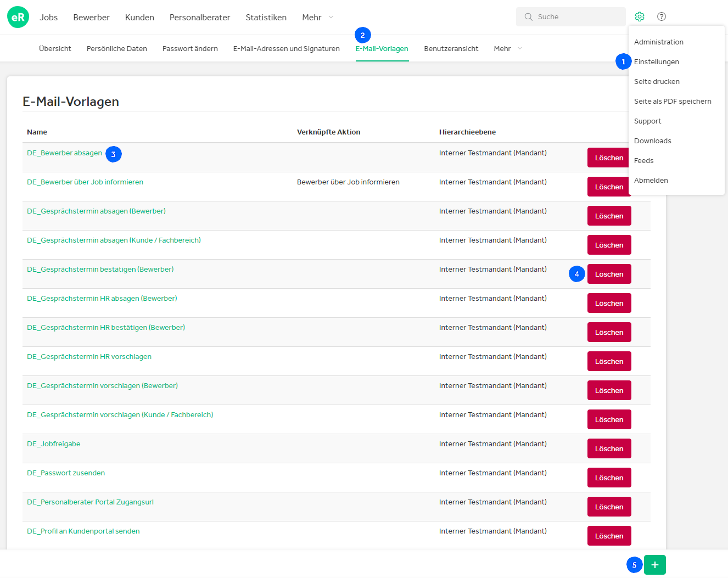Click the Name column header
728x578 pixels.
[x=37, y=132]
